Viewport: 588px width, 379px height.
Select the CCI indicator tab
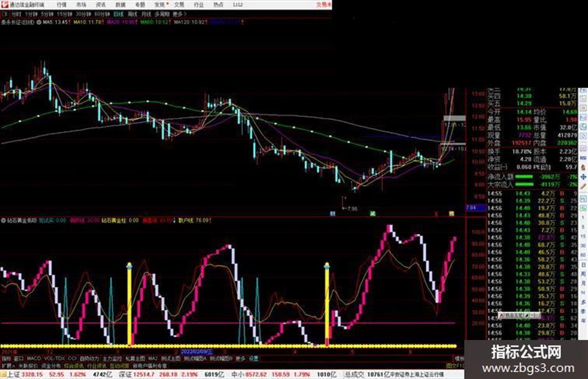[72, 358]
